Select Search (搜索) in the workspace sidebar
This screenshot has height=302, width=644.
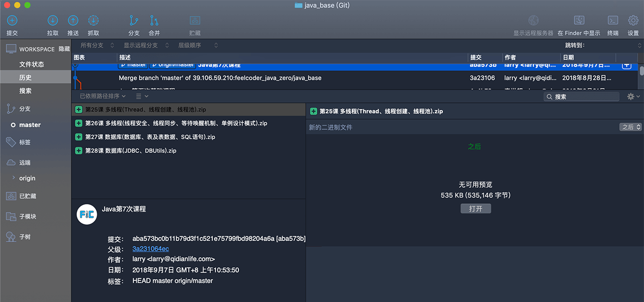[26, 91]
